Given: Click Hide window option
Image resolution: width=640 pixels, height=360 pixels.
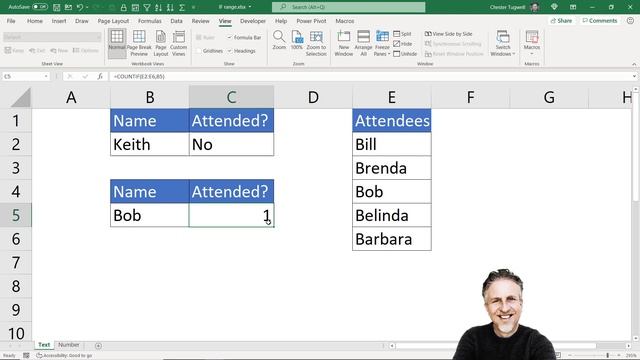Looking at the screenshot, I should pyautogui.click(x=403, y=44).
